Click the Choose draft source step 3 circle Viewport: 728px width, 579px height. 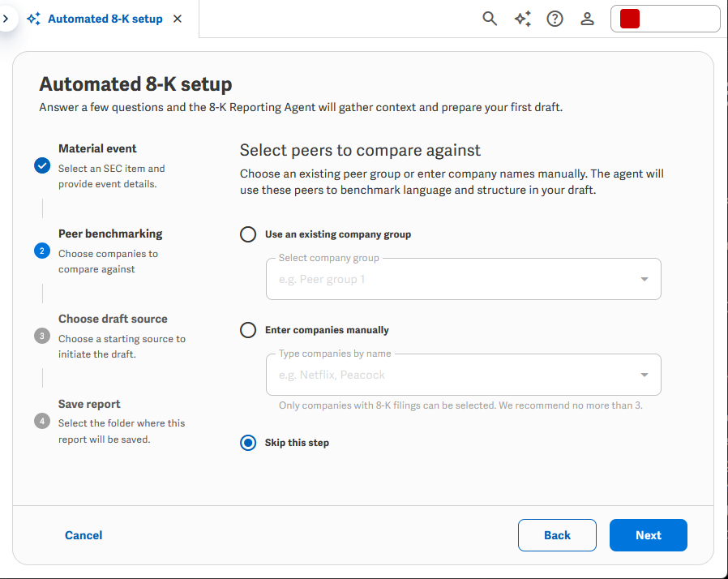[x=42, y=336]
